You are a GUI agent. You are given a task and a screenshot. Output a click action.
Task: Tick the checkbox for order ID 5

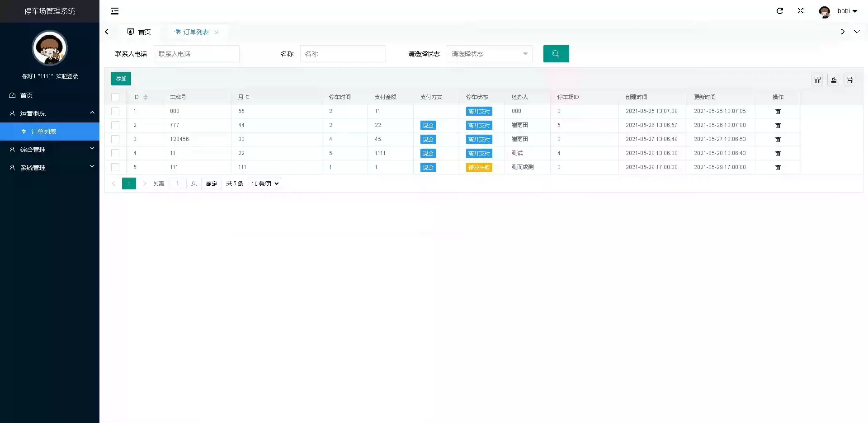tap(115, 167)
